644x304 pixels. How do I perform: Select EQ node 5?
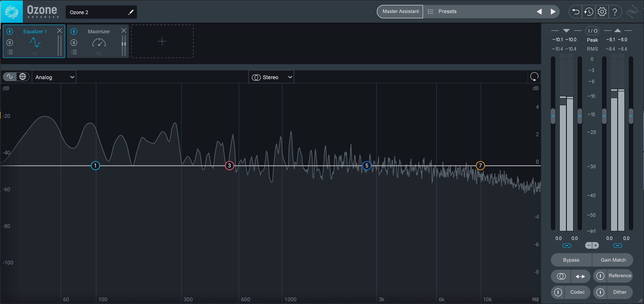[366, 166]
